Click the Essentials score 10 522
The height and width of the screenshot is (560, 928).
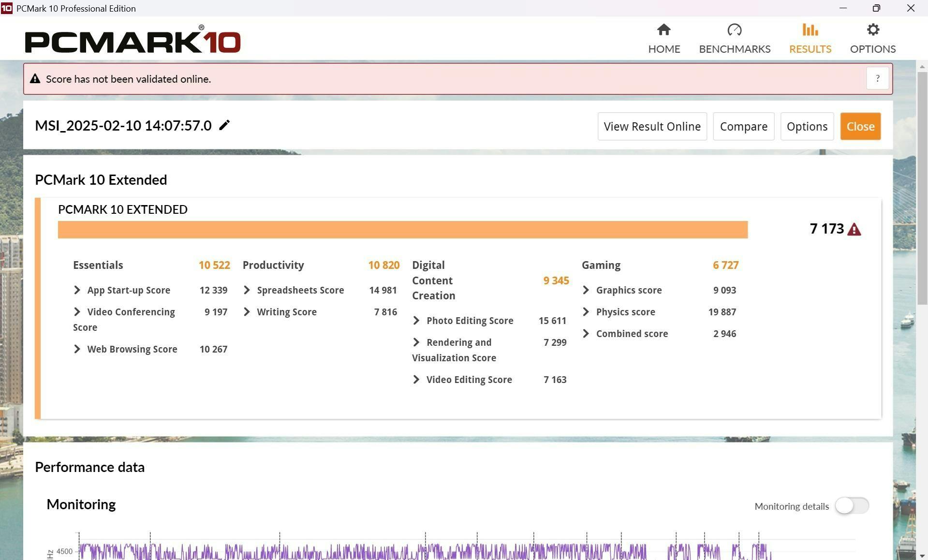tap(214, 265)
